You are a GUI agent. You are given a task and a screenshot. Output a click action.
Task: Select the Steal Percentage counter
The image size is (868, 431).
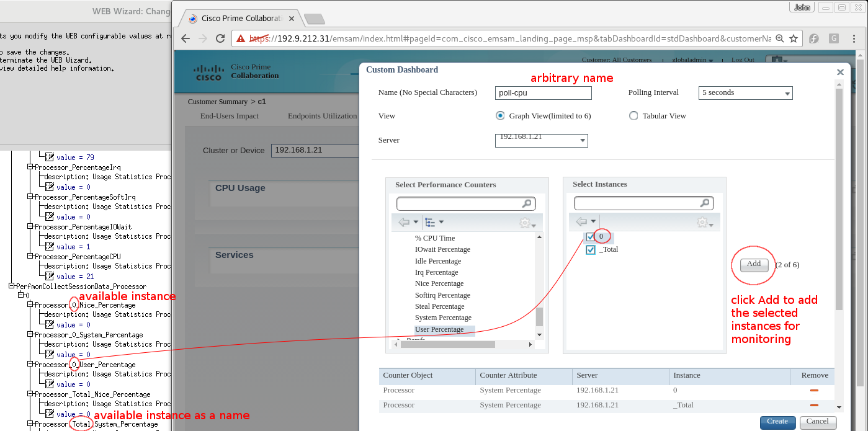[x=439, y=306]
